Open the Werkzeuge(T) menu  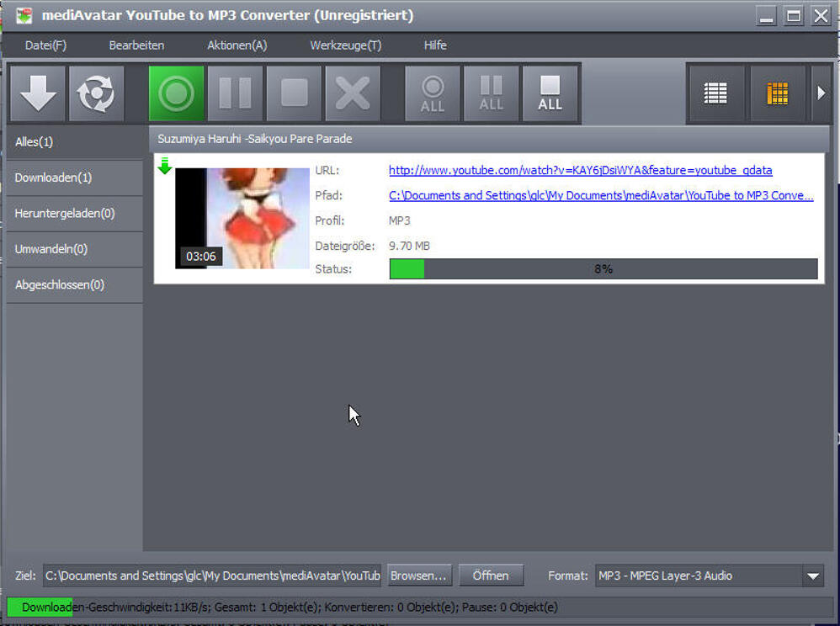(x=346, y=45)
